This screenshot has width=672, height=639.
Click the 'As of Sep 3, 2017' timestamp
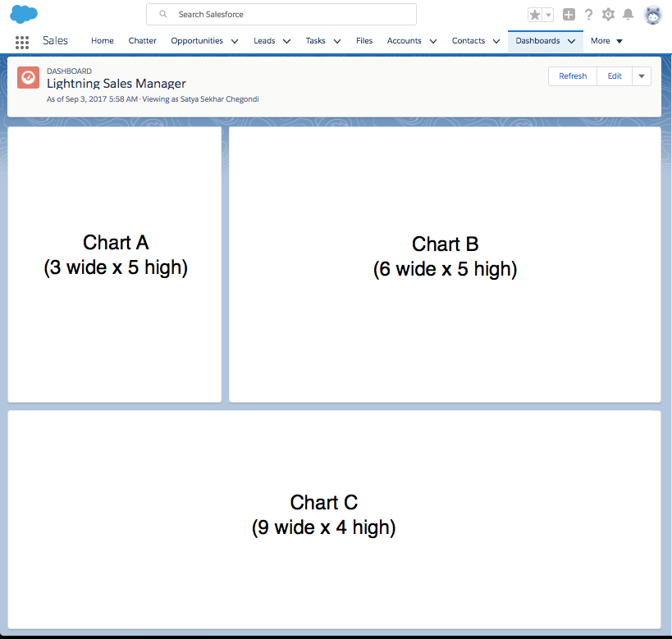pos(92,99)
